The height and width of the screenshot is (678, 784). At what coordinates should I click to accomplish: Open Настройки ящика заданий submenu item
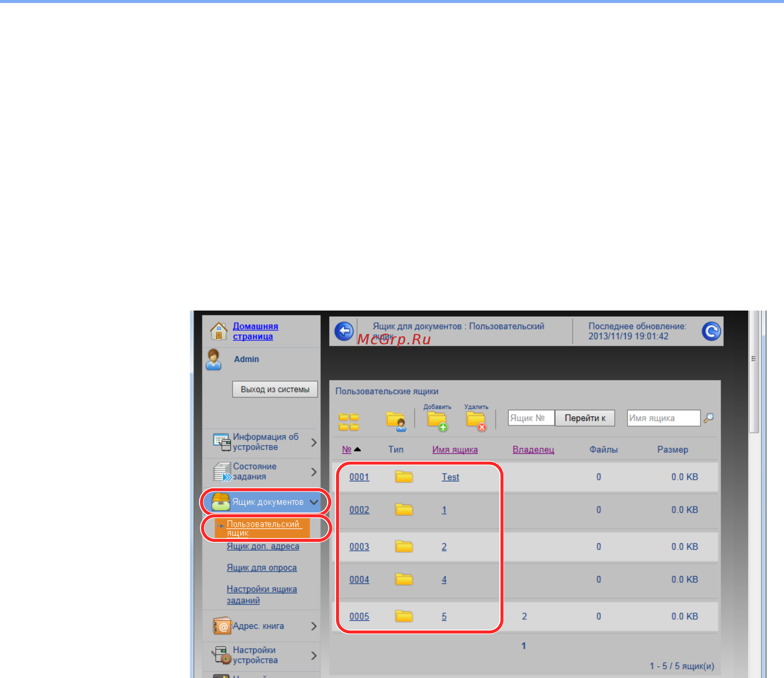pyautogui.click(x=262, y=595)
